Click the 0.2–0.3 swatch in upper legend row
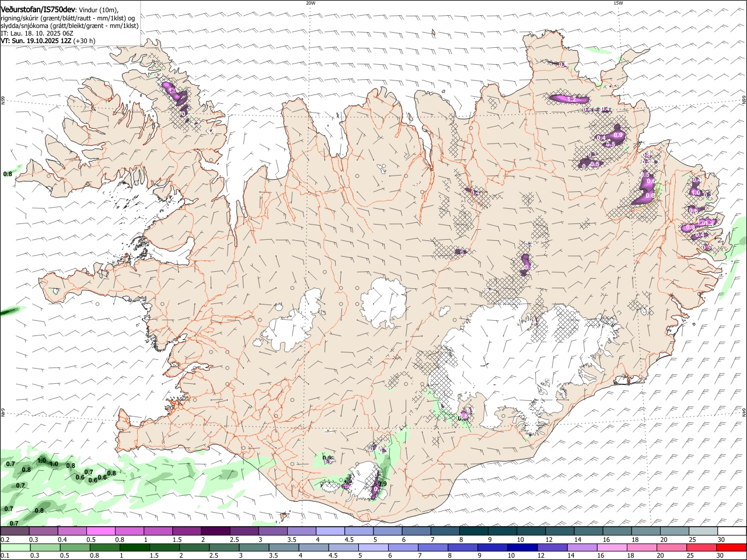The width and height of the screenshot is (747, 560). [x=15, y=531]
